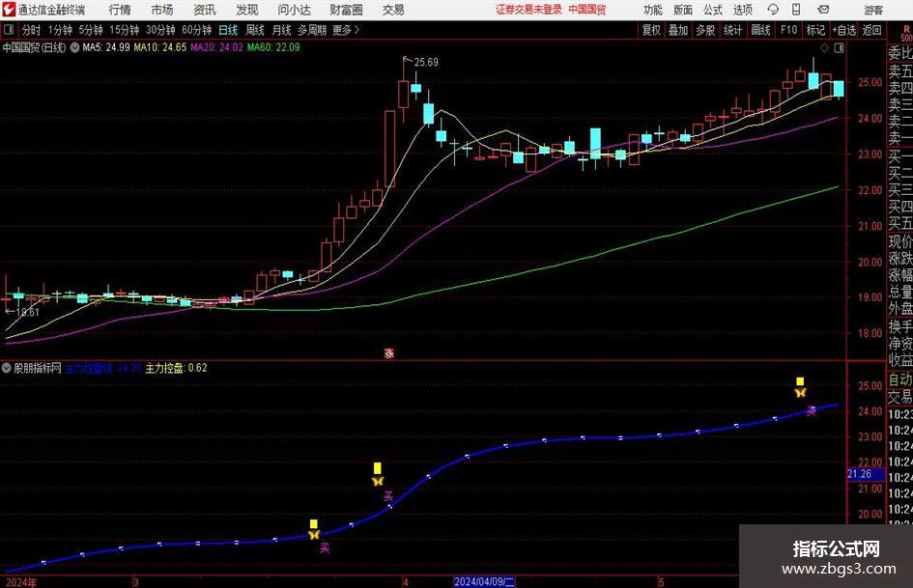Toggle the side panel icon atop the chart

pos(839,48)
